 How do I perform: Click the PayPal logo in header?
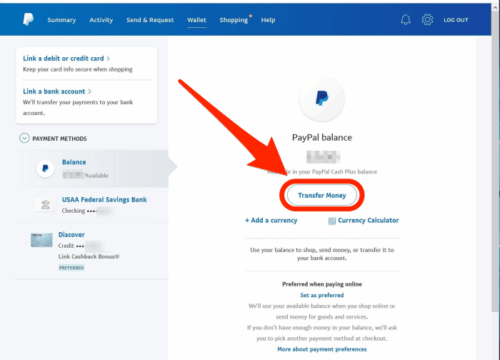coord(28,19)
